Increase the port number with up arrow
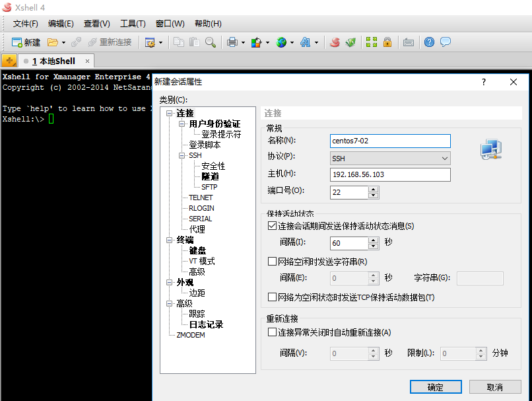Image resolution: width=532 pixels, height=401 pixels. coord(373,189)
